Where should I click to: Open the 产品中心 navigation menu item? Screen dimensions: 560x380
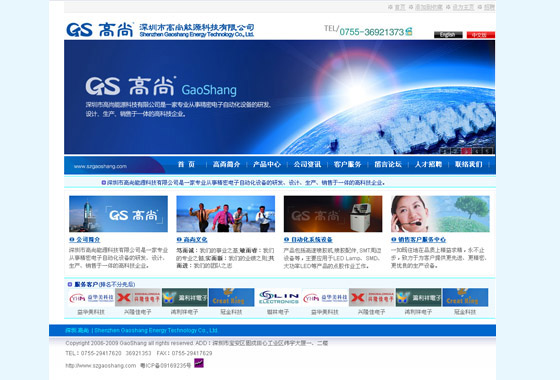click(267, 164)
